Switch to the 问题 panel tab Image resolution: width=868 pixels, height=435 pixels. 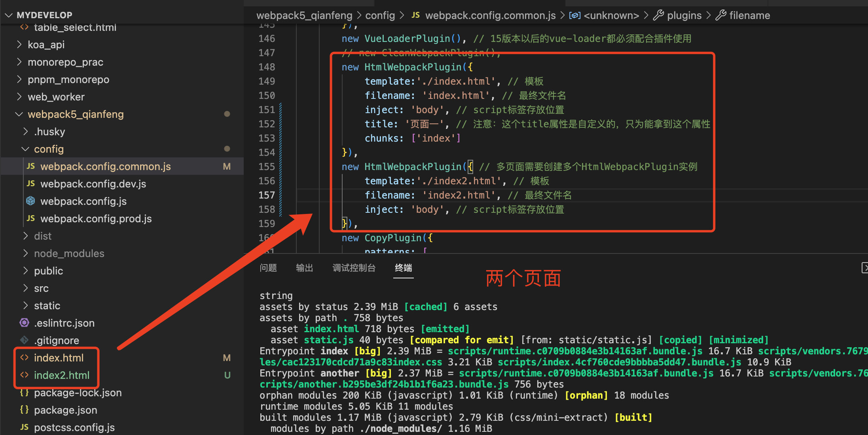(x=268, y=268)
